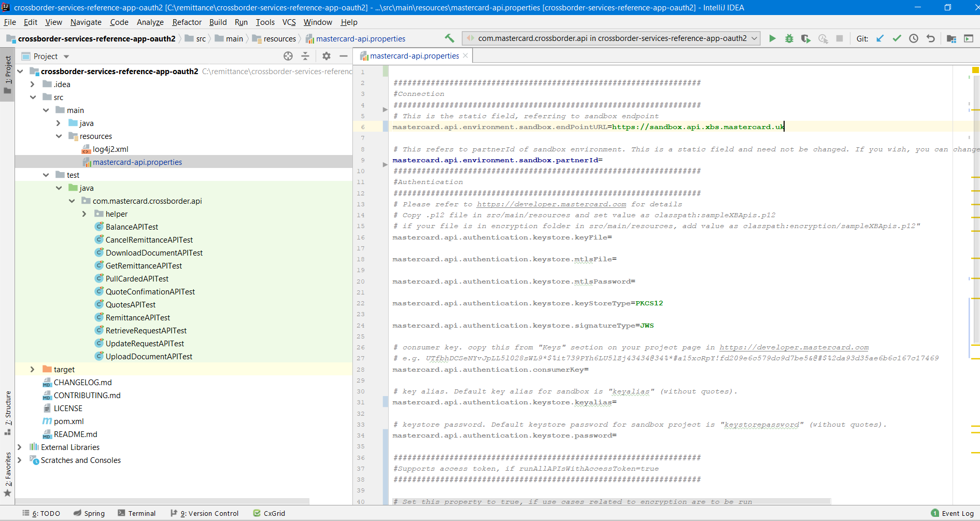Screen dimensions: 980x521
Task: Start debugging with the green bug icon
Action: 789,38
